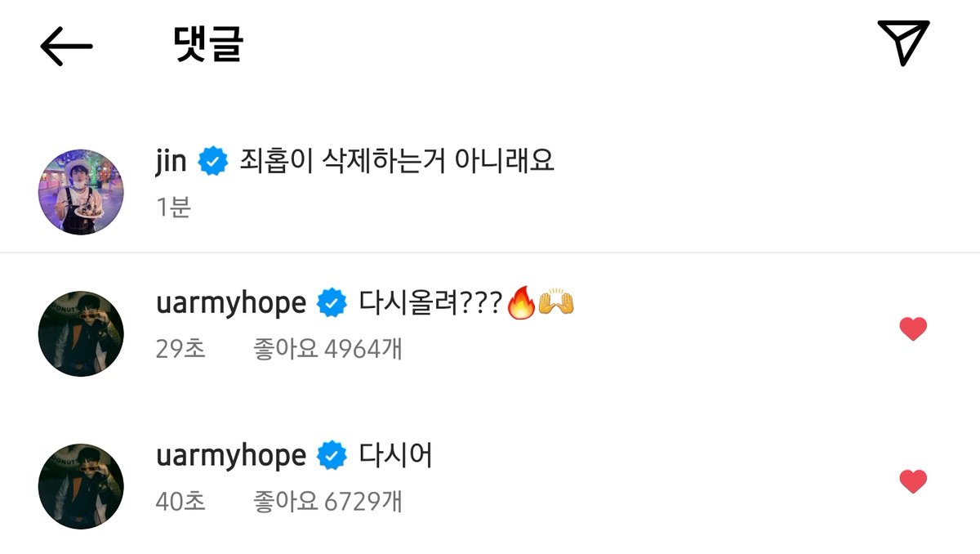Image resolution: width=980 pixels, height=554 pixels.
Task: Unlike the '다시어' comment with its heart
Action: pyautogui.click(x=913, y=481)
